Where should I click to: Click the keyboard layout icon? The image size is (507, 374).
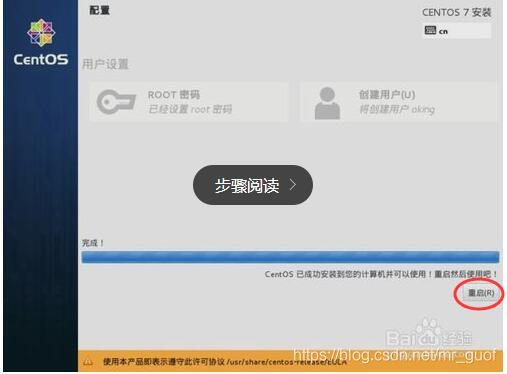point(430,30)
